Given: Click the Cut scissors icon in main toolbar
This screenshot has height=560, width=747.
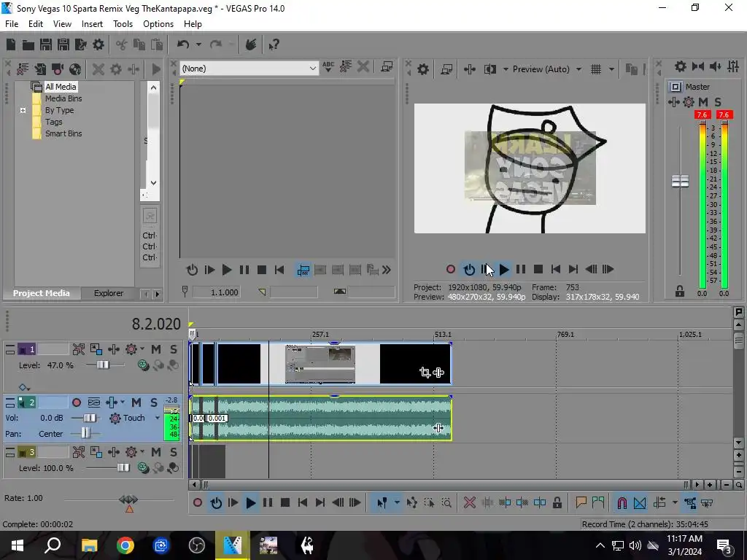Looking at the screenshot, I should (x=122, y=44).
